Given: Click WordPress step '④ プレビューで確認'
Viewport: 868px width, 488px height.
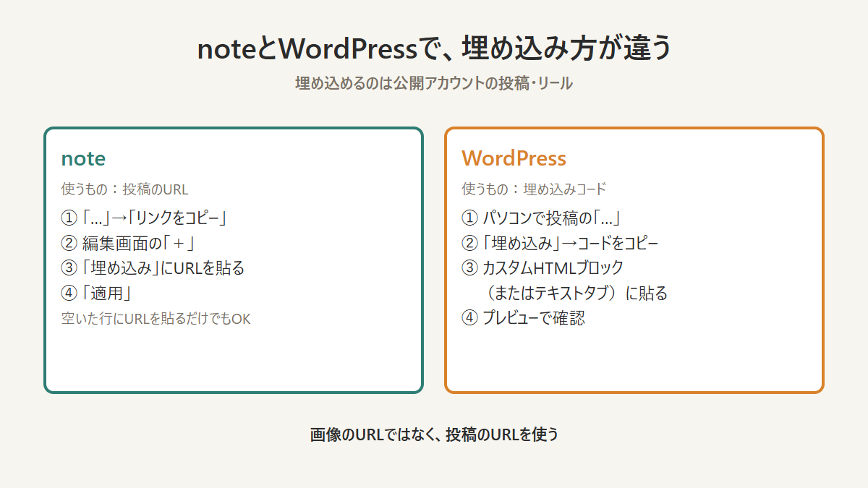Looking at the screenshot, I should pyautogui.click(x=523, y=318).
